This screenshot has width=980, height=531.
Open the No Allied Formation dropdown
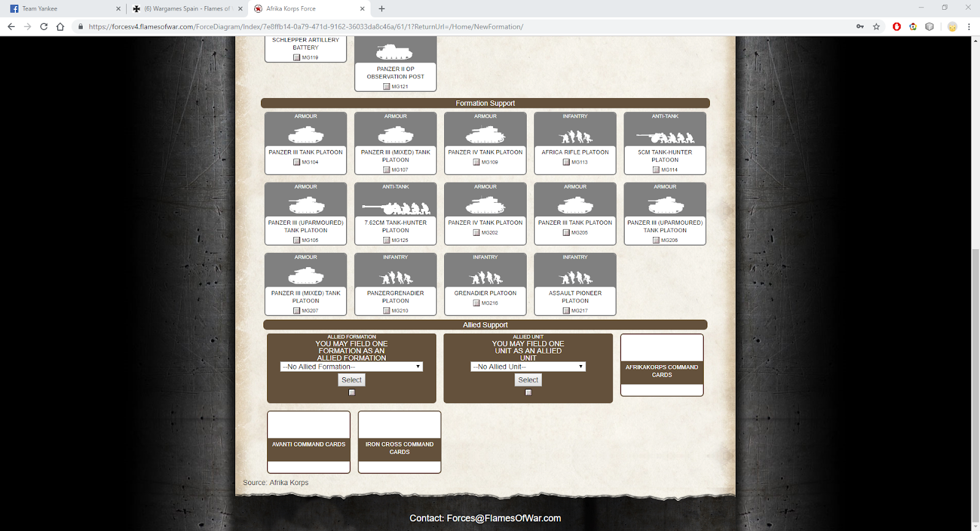(x=352, y=367)
